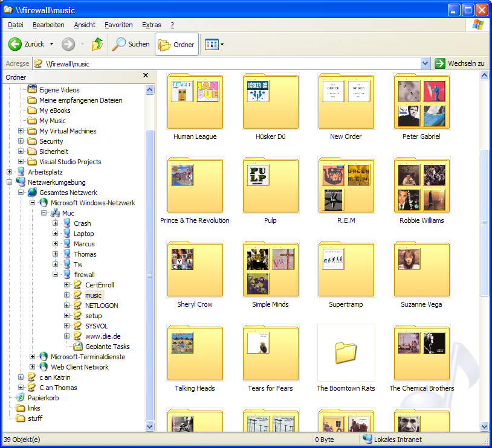Click the folder tree scroll-down arrow

(150, 426)
